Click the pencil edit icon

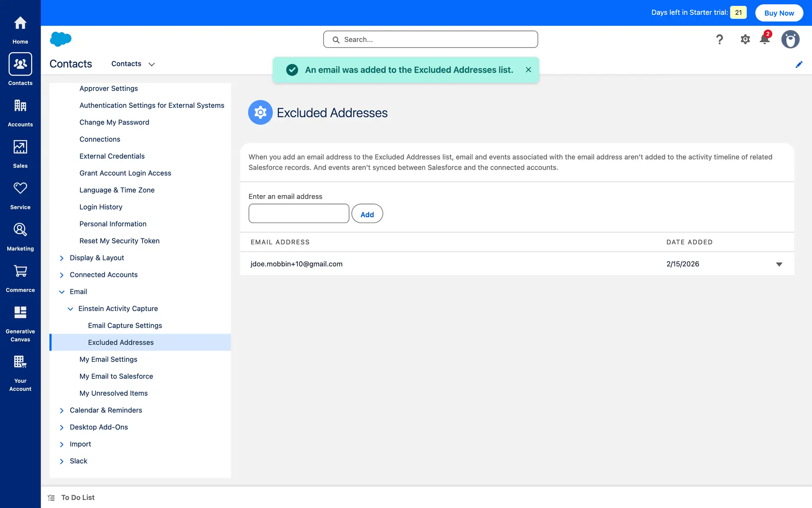(x=799, y=64)
